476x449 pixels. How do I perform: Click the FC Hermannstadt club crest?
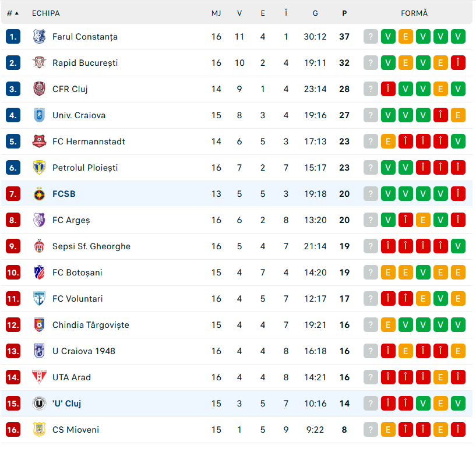pyautogui.click(x=39, y=142)
